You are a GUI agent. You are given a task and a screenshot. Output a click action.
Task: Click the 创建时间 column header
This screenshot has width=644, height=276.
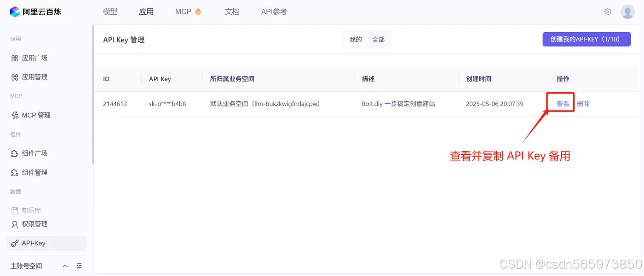(x=479, y=79)
